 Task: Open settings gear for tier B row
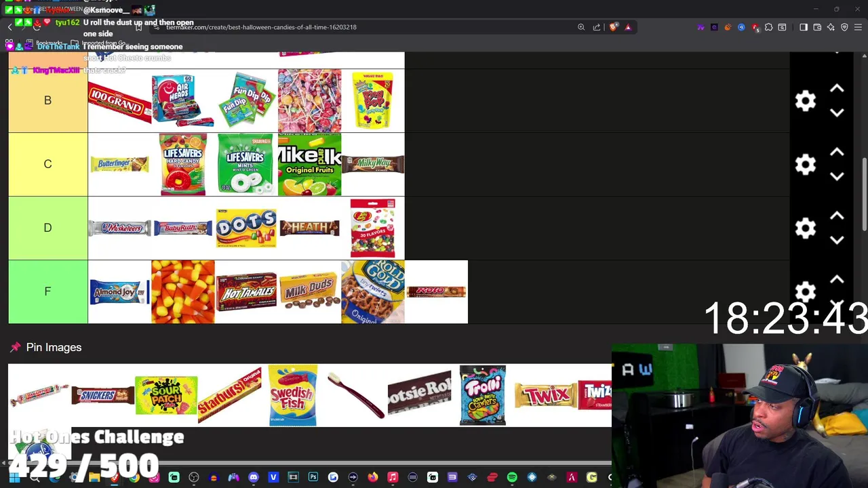click(x=806, y=101)
